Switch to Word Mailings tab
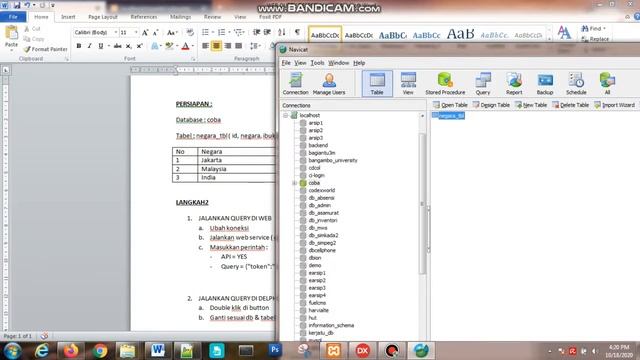This screenshot has height=360, width=640. [x=180, y=17]
